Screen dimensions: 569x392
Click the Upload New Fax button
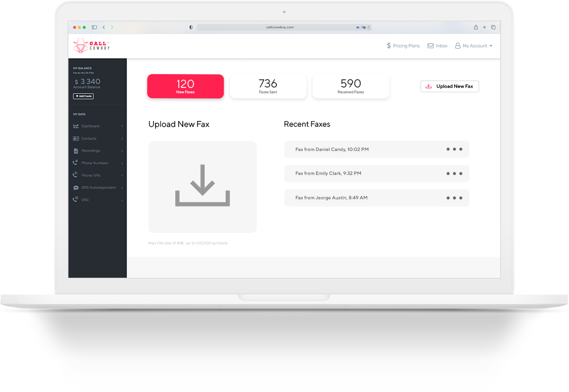pyautogui.click(x=449, y=86)
